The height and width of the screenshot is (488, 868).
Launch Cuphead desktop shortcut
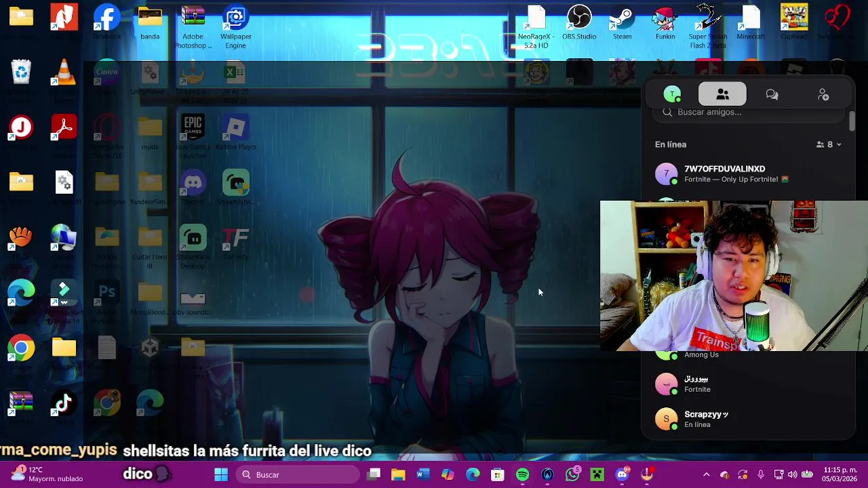pyautogui.click(x=794, y=22)
